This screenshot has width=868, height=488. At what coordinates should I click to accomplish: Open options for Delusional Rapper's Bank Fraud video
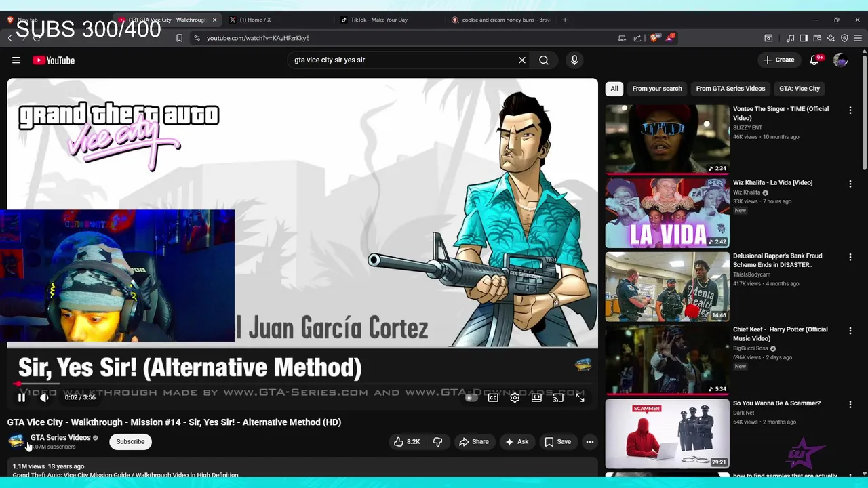[850, 257]
